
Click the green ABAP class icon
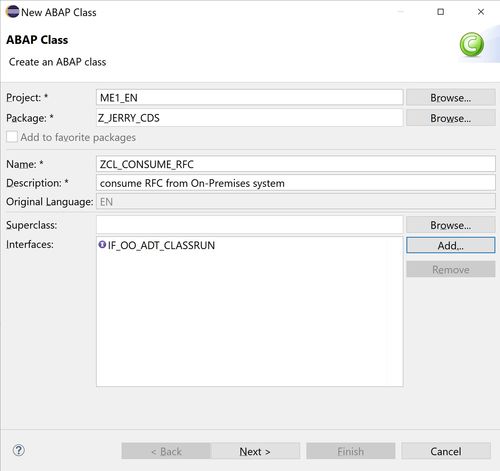472,44
